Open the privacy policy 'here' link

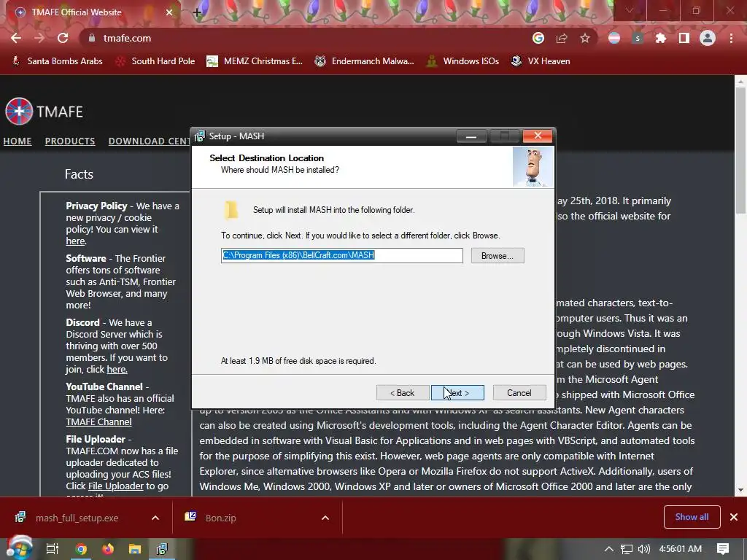75,241
